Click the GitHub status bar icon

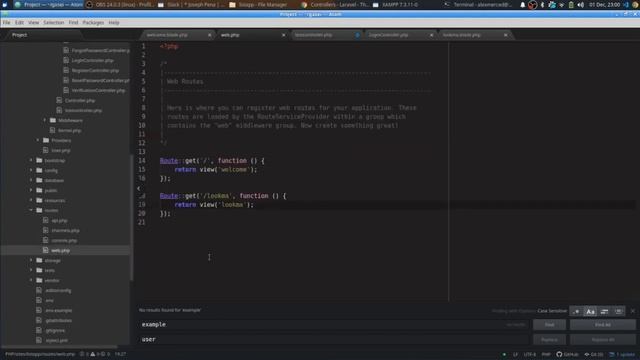pyautogui.click(x=567, y=354)
